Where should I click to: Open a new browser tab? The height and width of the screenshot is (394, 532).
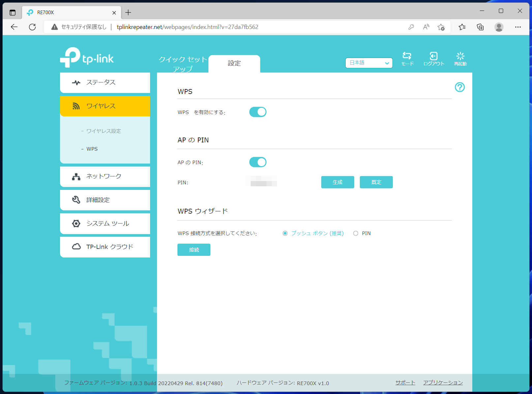point(128,13)
